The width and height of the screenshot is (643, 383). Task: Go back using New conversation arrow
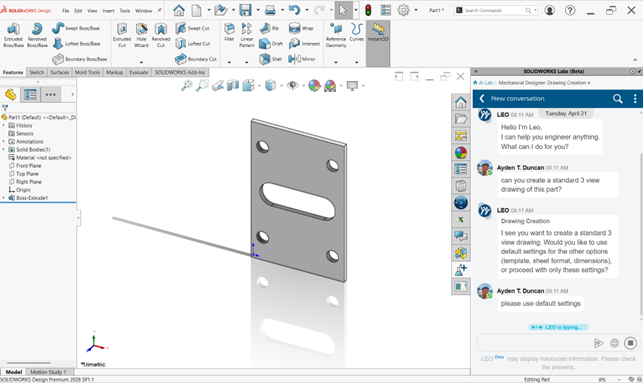coord(482,98)
